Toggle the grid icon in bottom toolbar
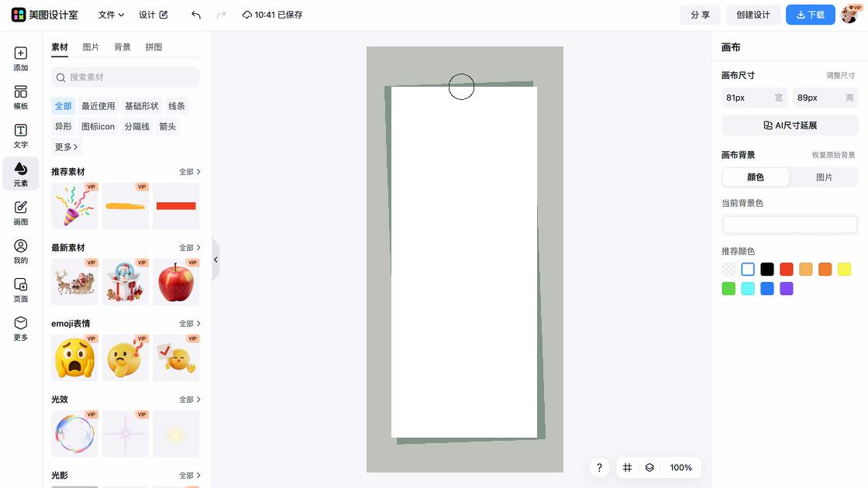The width and height of the screenshot is (868, 488). [628, 468]
